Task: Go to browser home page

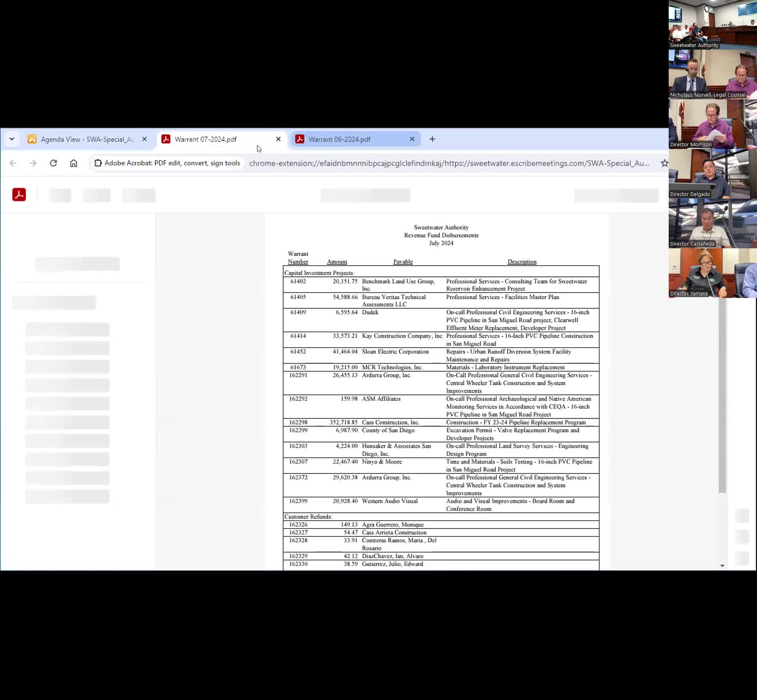Action: coord(74,163)
